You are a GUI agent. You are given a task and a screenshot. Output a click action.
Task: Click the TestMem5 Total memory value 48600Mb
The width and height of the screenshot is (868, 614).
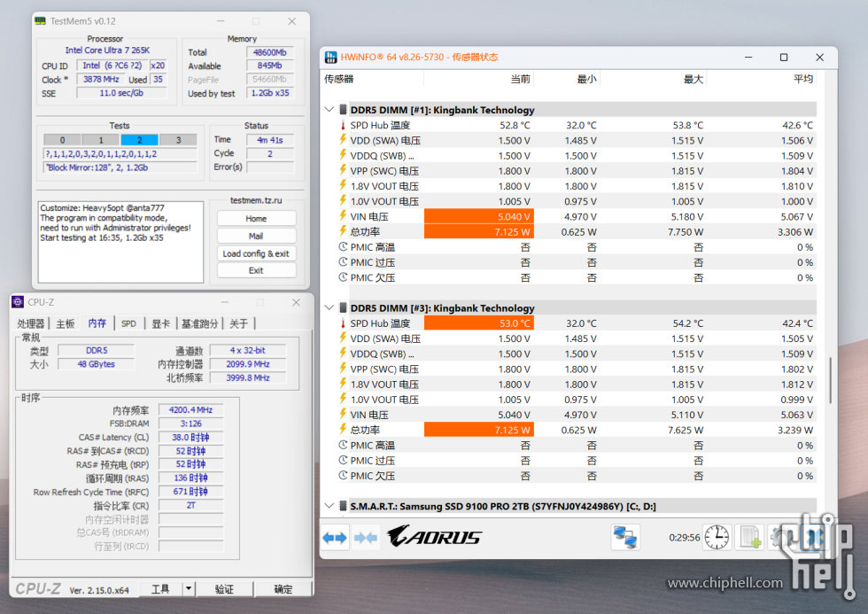pyautogui.click(x=270, y=52)
